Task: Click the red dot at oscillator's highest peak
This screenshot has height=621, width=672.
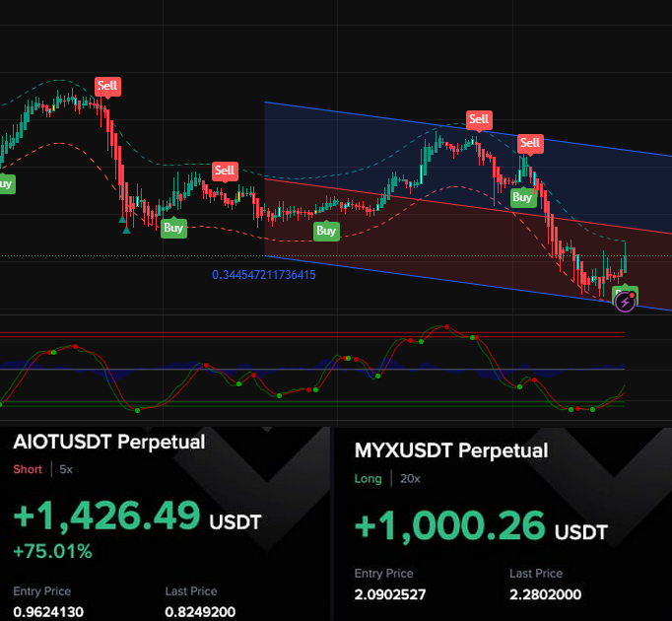Action: coord(446,327)
